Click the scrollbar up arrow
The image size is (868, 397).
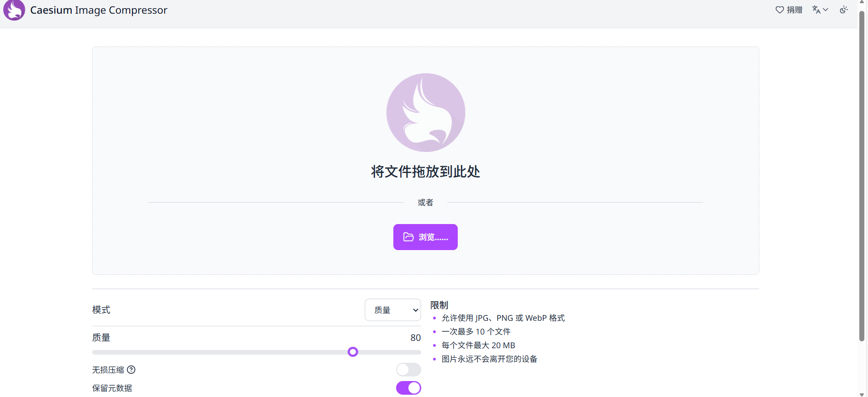pyautogui.click(x=862, y=2)
